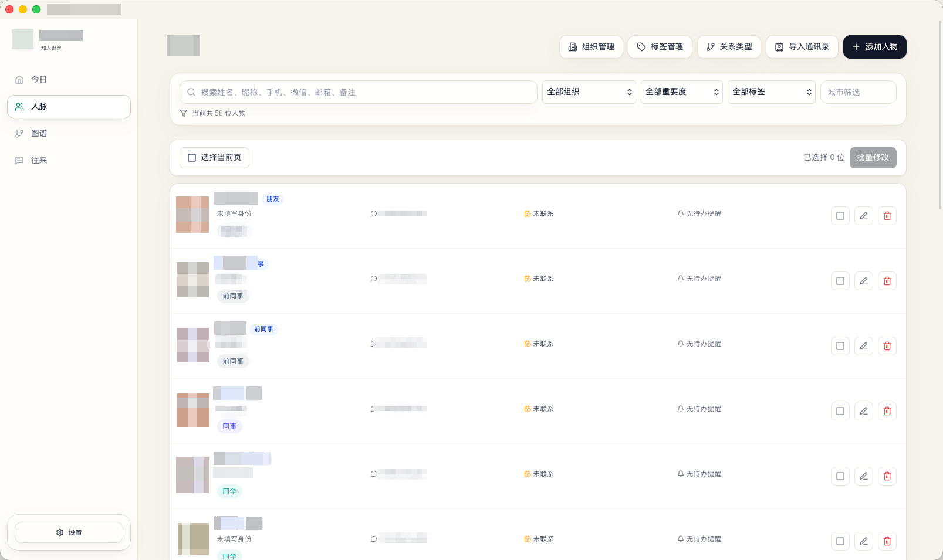Click the vertical scrollbar on the right
This screenshot has height=560, width=943.
[x=940, y=114]
